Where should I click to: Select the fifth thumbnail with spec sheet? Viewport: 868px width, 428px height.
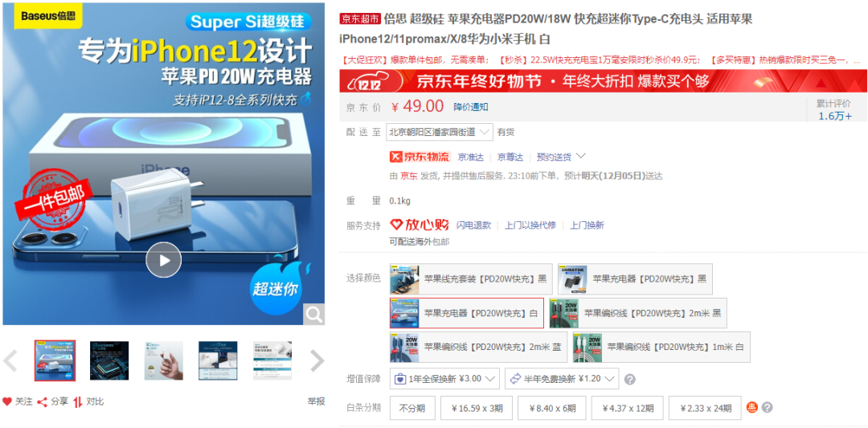pos(272,361)
